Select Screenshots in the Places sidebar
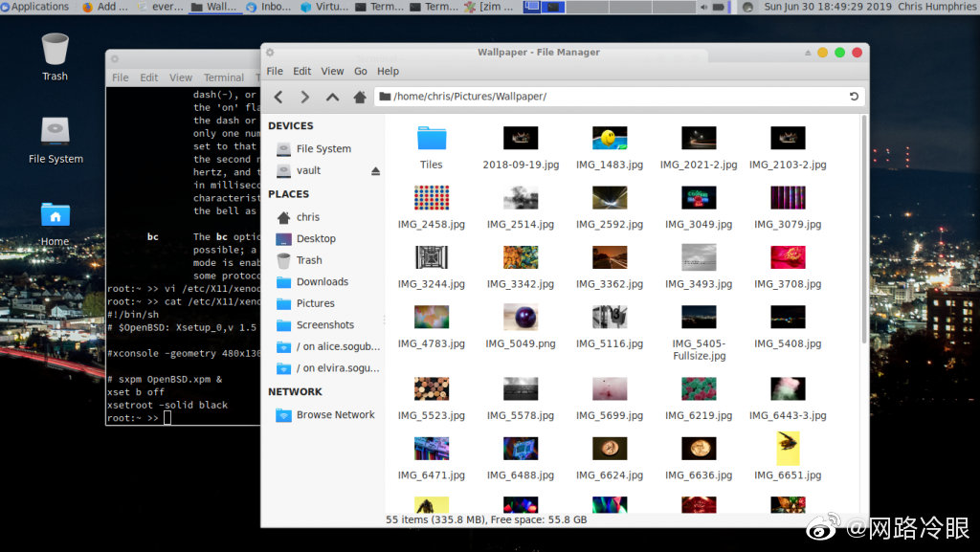The image size is (980, 552). click(x=324, y=325)
